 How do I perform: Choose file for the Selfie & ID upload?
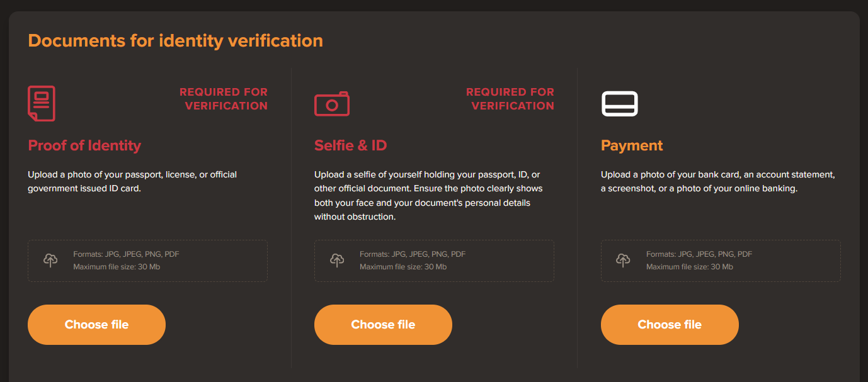(x=383, y=324)
